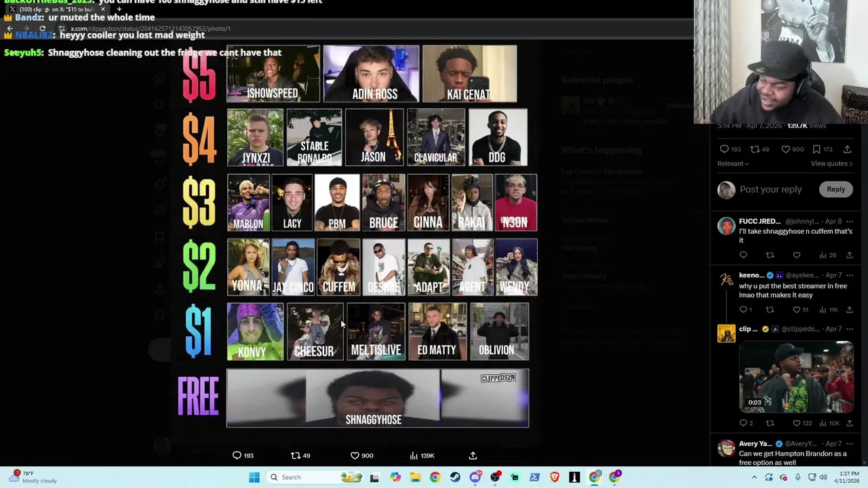
Task: Reply icon showing 193 below the photo
Action: pos(237,455)
